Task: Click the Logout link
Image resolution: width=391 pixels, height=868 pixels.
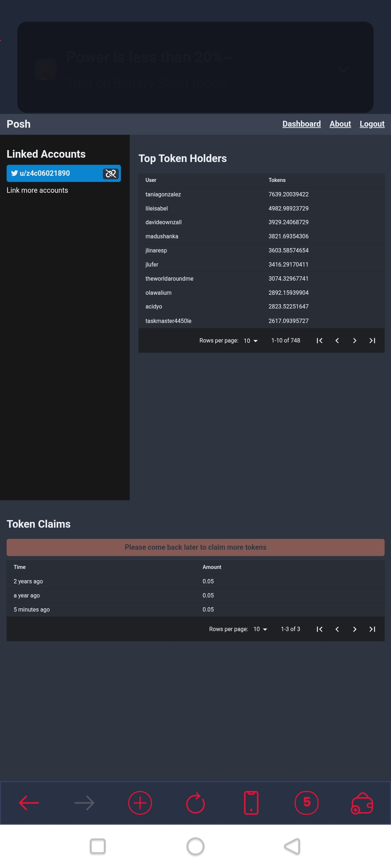Action: tap(372, 124)
